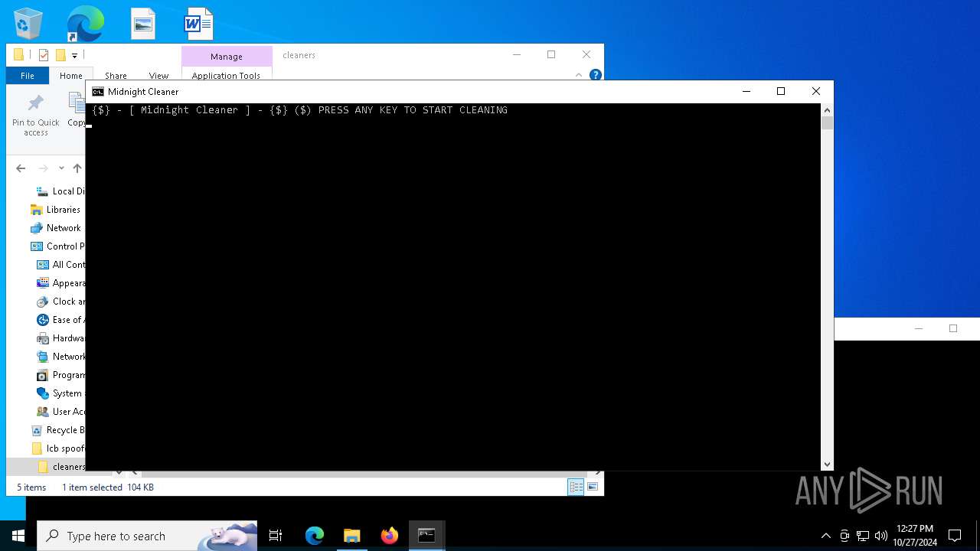Activate the console app taskbar button
This screenshot has height=551, width=980.
click(426, 536)
